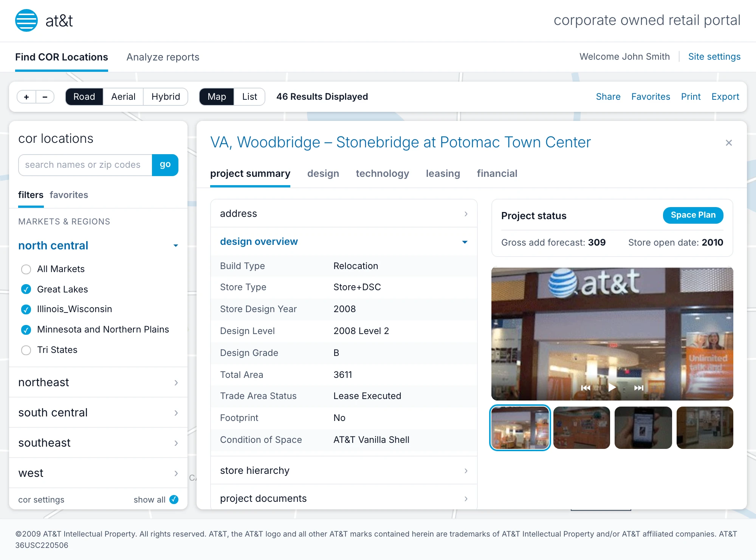Expand the west region
756x560 pixels.
coord(98,473)
